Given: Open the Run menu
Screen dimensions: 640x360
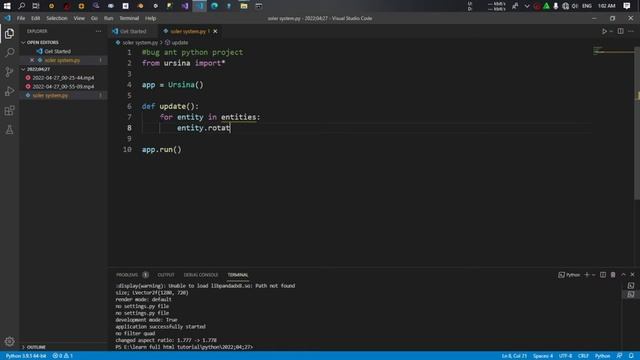Looking at the screenshot, I should point(108,18).
